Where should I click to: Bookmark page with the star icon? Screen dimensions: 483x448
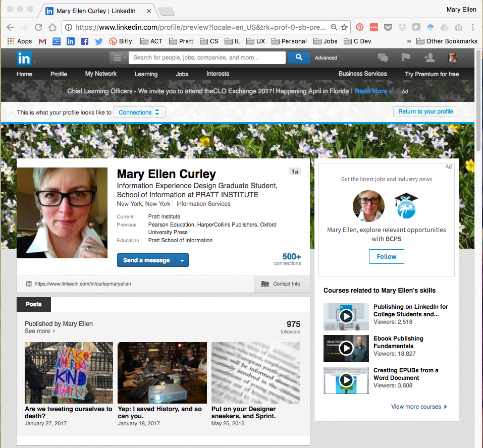click(x=344, y=27)
